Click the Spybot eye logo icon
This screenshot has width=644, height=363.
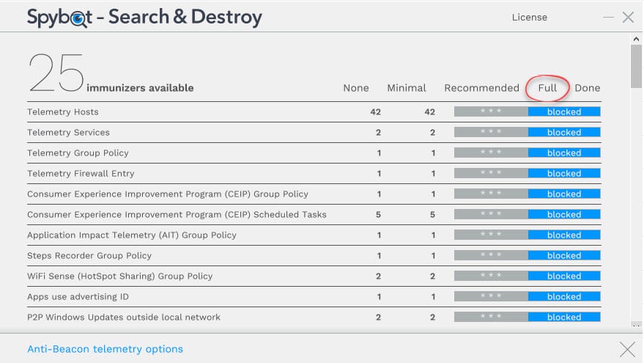coord(77,18)
